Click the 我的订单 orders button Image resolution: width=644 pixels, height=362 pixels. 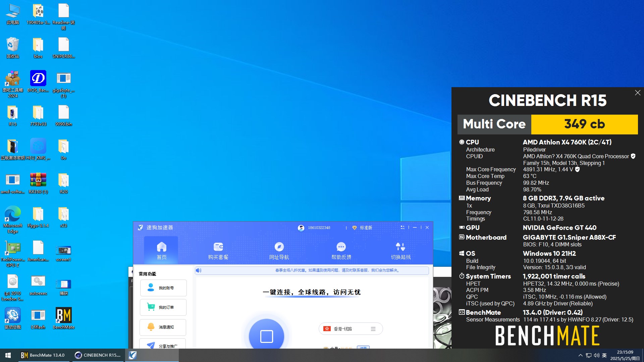pos(163,307)
